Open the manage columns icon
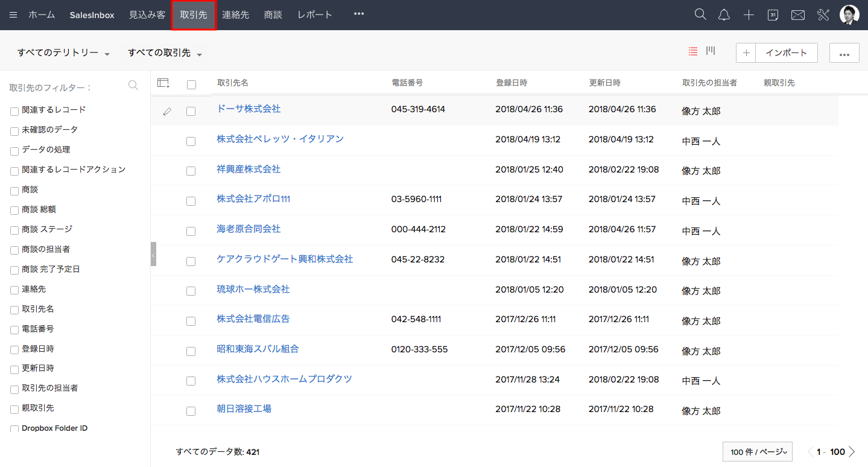Viewport: 868px width, 467px height. coord(163,83)
